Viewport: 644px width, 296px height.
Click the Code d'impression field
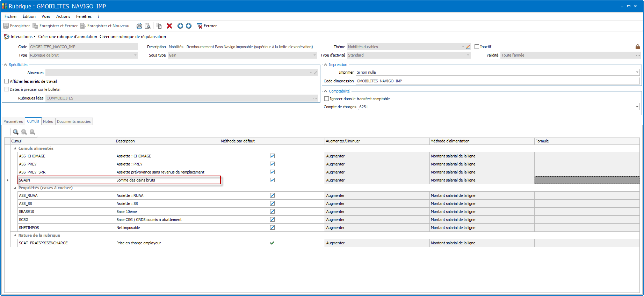[498, 81]
